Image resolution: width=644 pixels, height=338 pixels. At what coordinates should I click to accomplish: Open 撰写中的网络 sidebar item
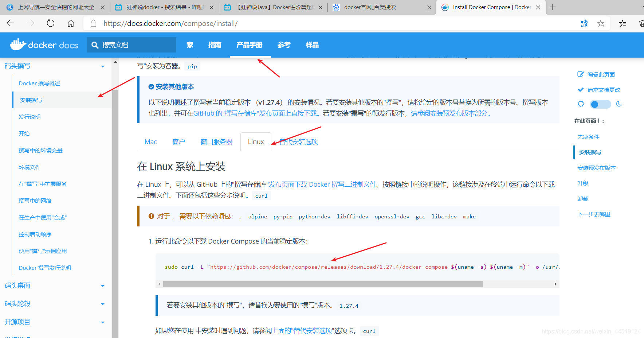(35, 201)
